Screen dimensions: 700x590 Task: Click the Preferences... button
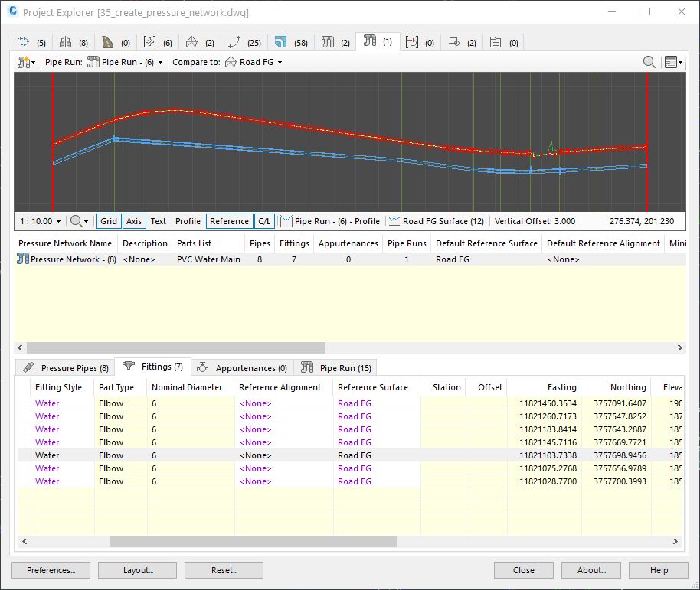click(51, 570)
